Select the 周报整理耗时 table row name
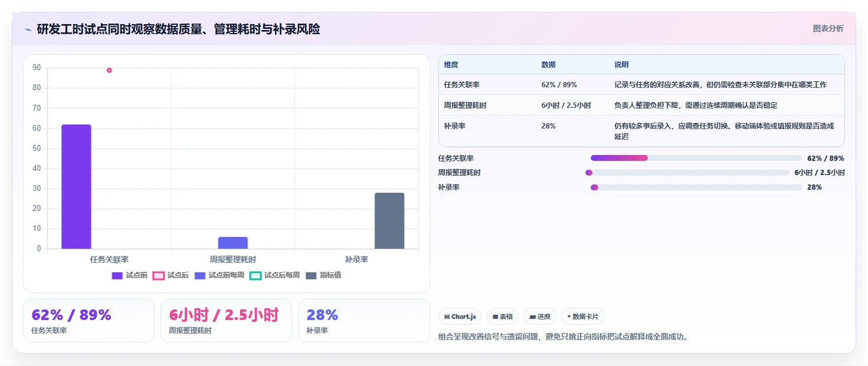Image resolution: width=868 pixels, height=366 pixels. click(466, 105)
